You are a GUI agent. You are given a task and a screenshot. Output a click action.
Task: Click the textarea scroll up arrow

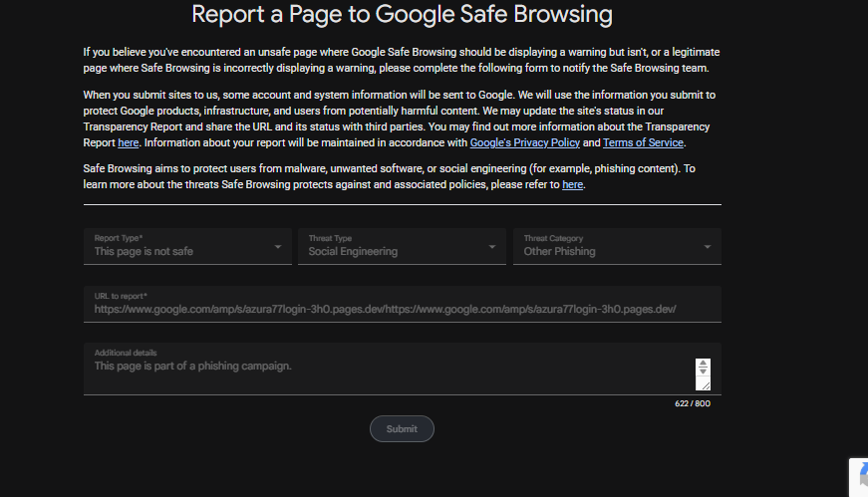703,363
